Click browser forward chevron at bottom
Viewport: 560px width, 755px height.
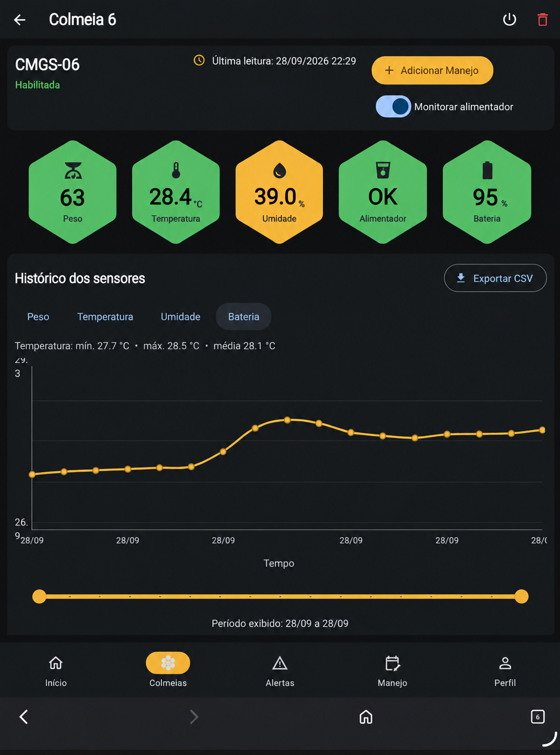coord(194,717)
